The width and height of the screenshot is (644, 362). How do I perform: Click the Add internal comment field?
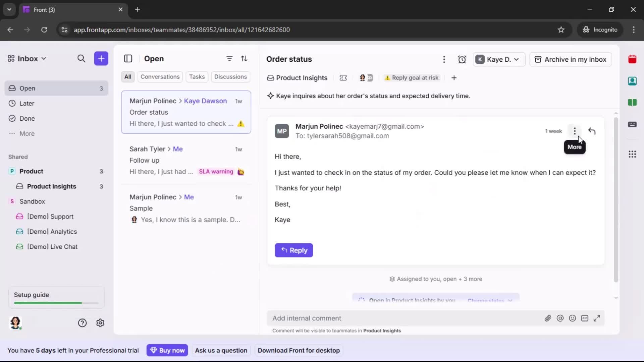tap(369, 318)
